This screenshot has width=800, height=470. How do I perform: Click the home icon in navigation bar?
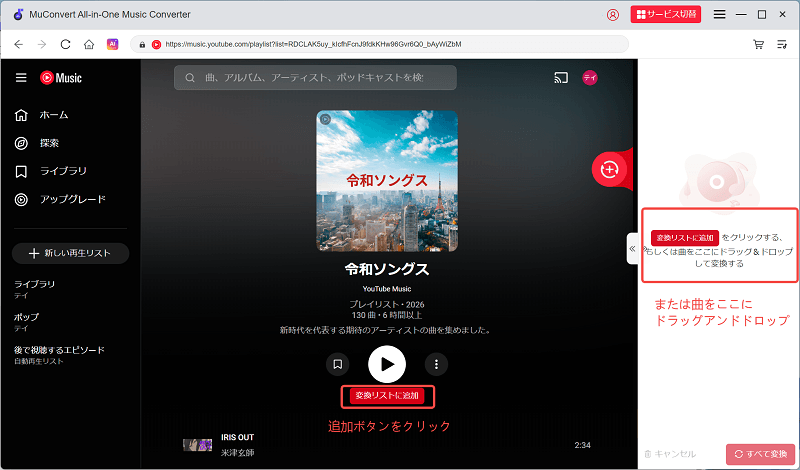click(89, 44)
